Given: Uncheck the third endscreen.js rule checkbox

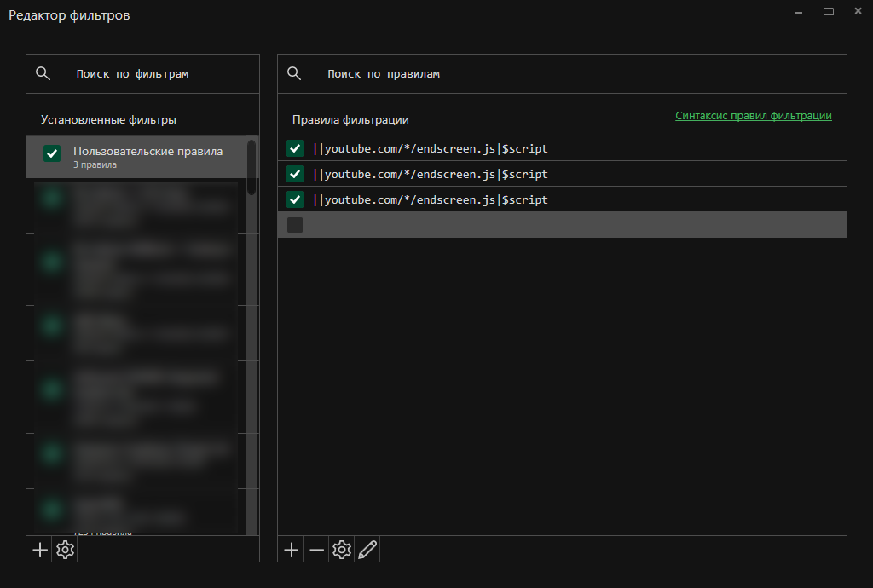Looking at the screenshot, I should [x=295, y=199].
